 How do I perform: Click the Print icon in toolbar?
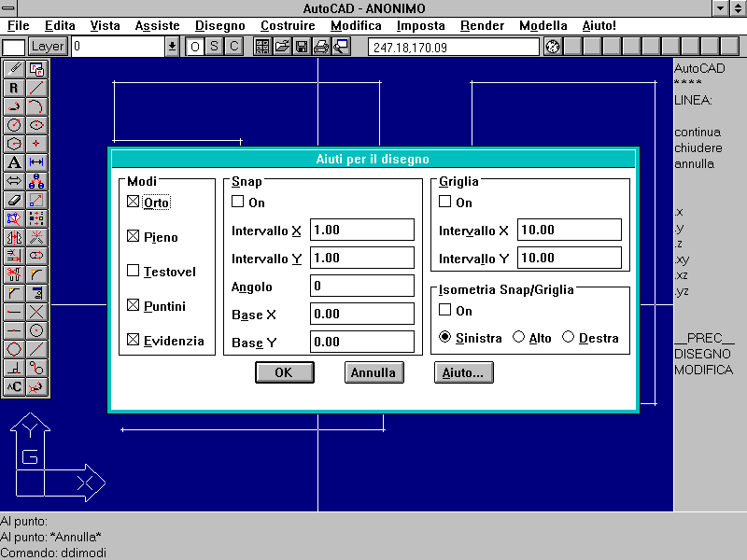(x=321, y=47)
